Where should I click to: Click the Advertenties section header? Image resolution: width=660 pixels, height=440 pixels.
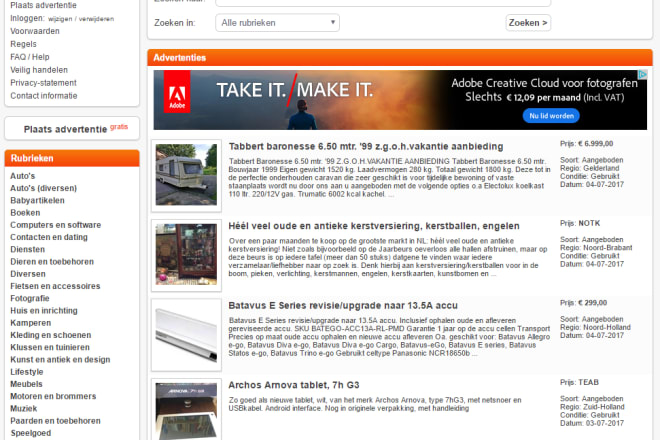[400, 58]
